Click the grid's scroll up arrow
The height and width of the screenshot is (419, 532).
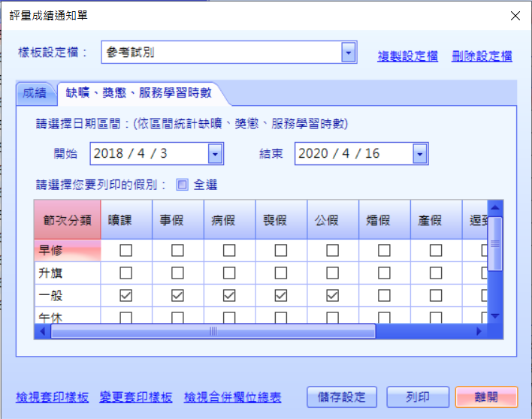click(495, 207)
